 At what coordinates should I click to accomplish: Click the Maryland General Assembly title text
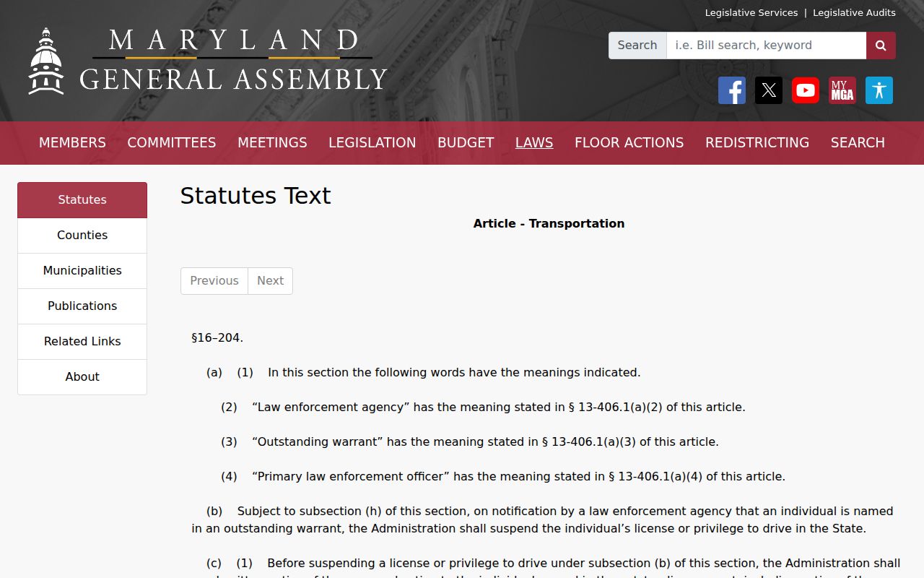pos(233,60)
